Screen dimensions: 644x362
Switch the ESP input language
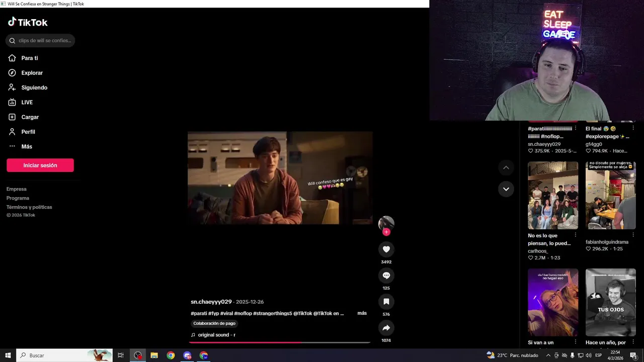[599, 355]
